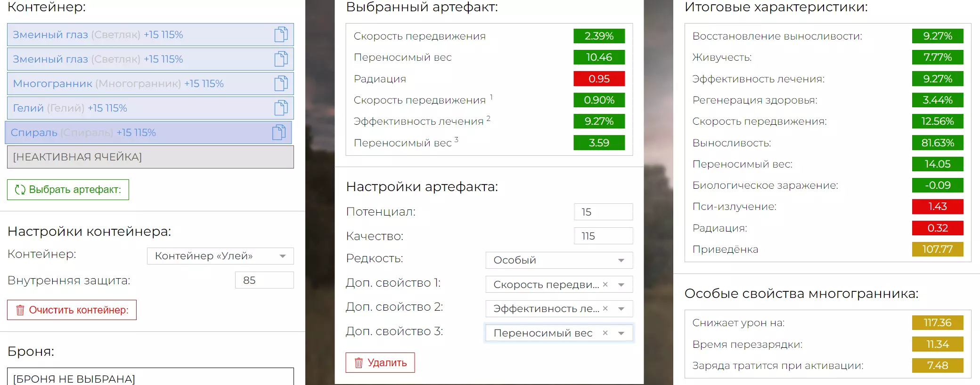Click the Очистить контейнер button

(72, 310)
